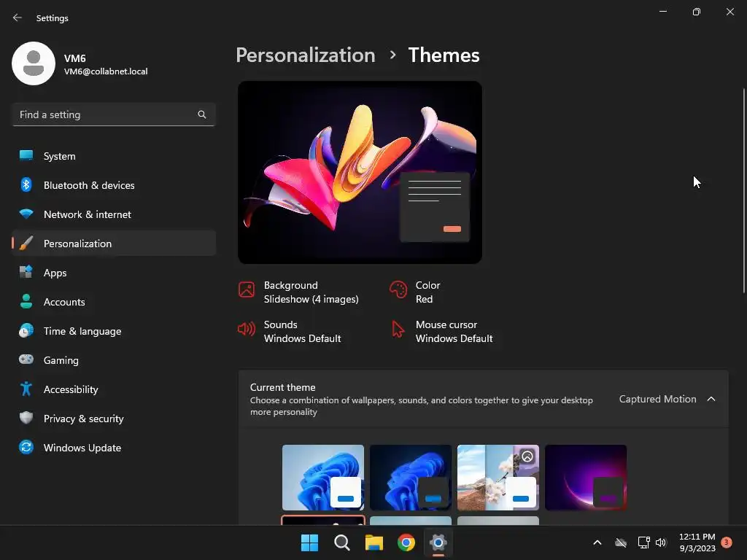Open Mouse cursor Windows Default setting

pos(441,332)
